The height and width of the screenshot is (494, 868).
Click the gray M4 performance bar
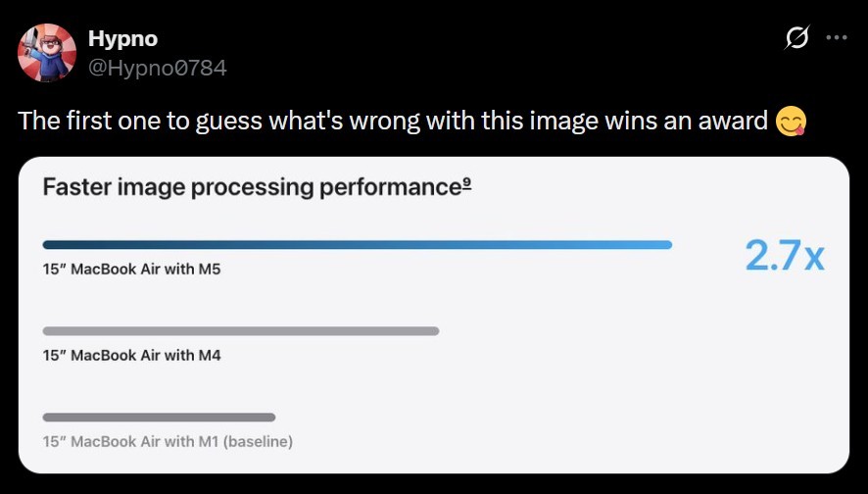pos(240,331)
